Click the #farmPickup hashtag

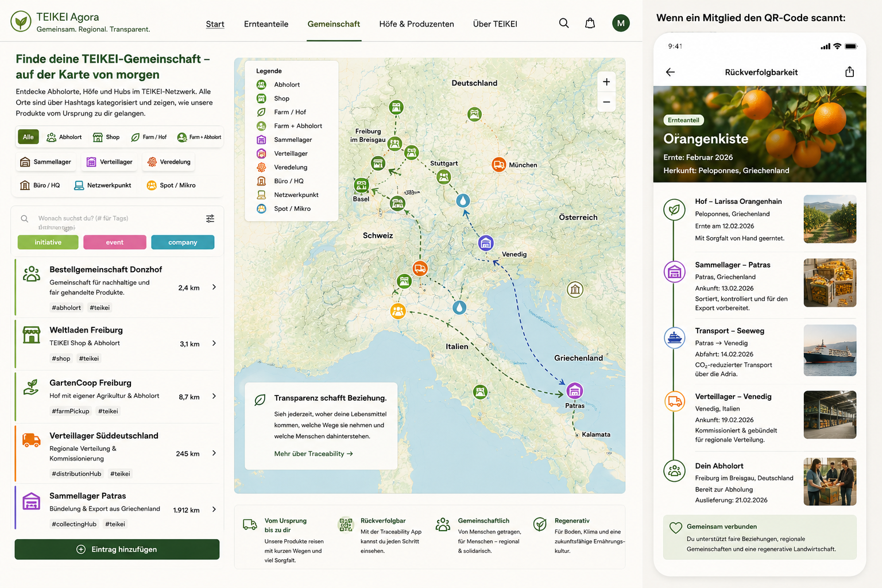[71, 411]
